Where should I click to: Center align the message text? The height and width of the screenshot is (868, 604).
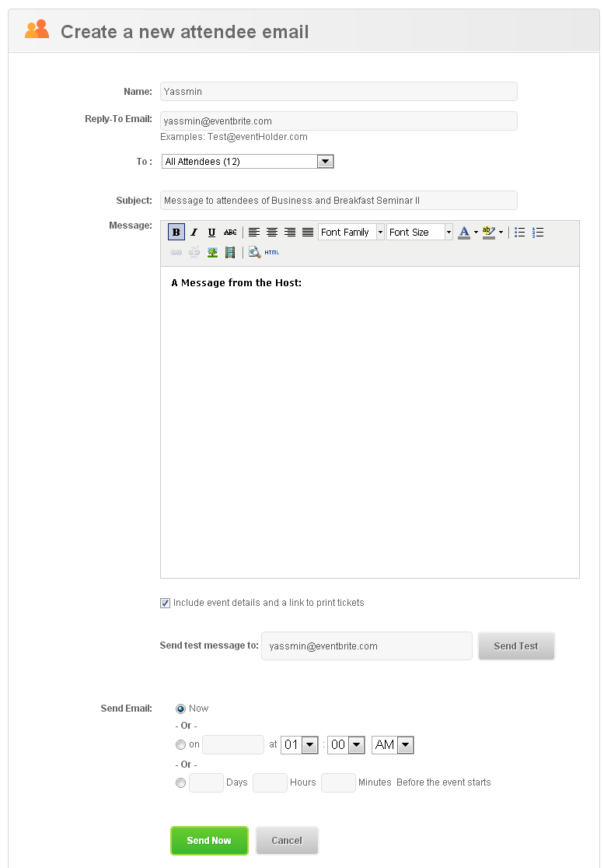[x=271, y=233]
